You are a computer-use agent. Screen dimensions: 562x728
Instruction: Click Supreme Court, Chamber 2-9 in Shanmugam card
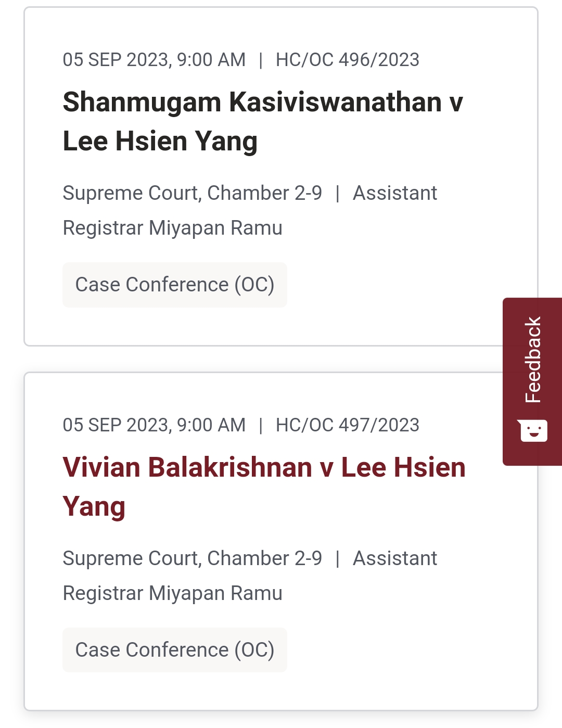(192, 193)
